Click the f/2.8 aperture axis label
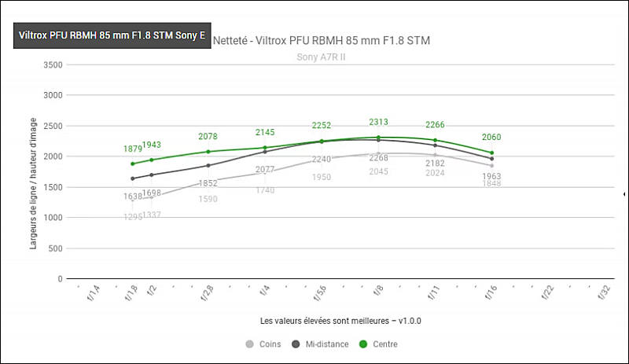The image size is (629, 364). [x=206, y=293]
